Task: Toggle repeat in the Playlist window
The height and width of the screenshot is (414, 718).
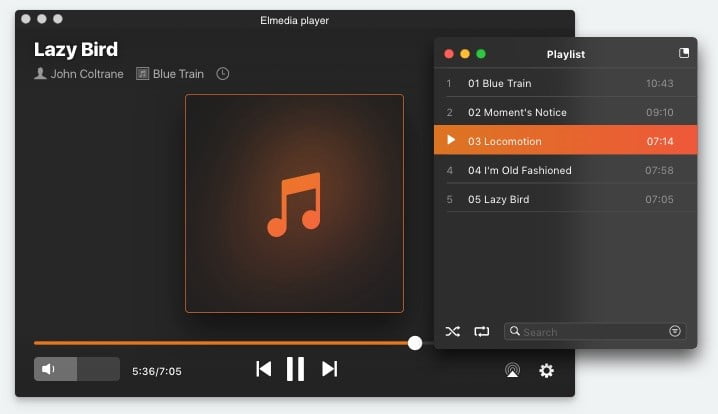Action: point(482,331)
